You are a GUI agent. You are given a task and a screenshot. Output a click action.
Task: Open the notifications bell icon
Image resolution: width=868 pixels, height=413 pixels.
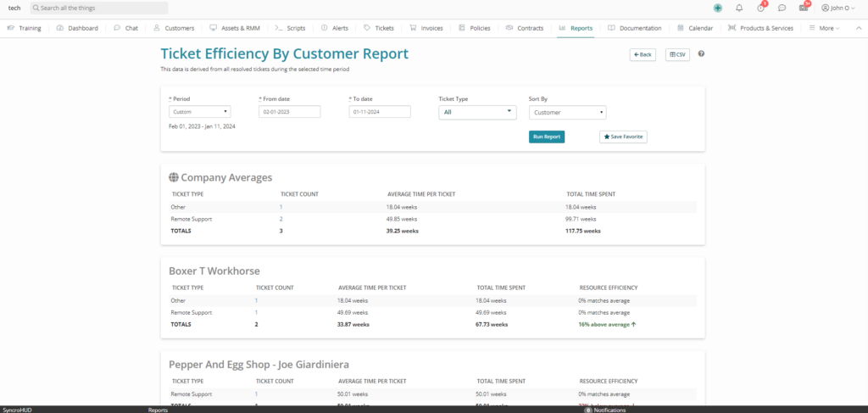[739, 8]
